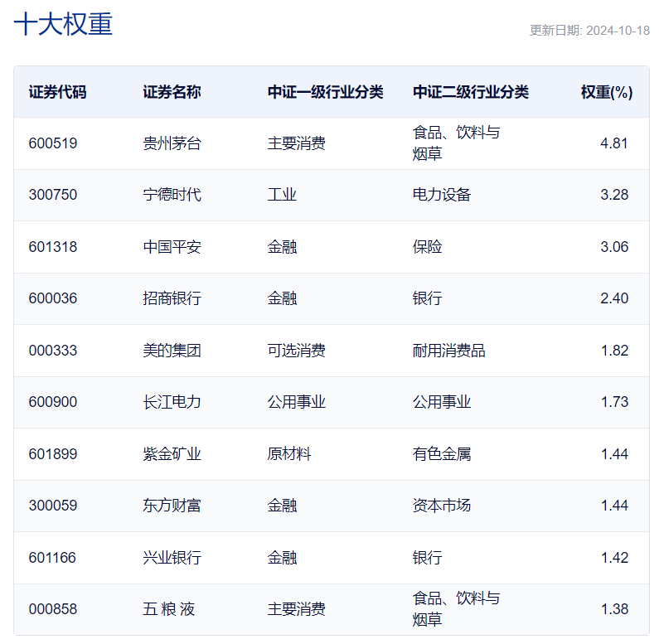This screenshot has width=659, height=644.
Task: Click 银行 in the 招商银行 row
Action: pos(428,298)
